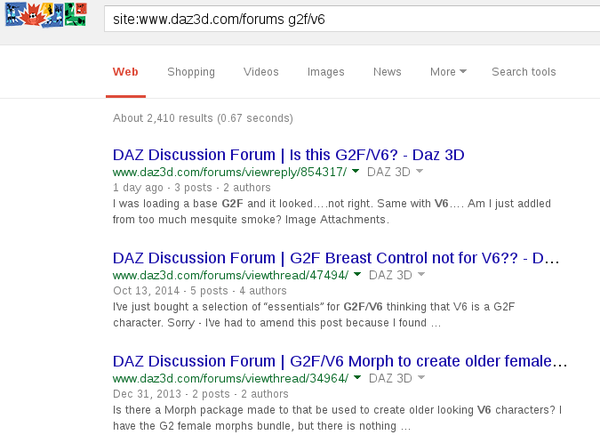Click the Google doodle logo

[46, 14]
